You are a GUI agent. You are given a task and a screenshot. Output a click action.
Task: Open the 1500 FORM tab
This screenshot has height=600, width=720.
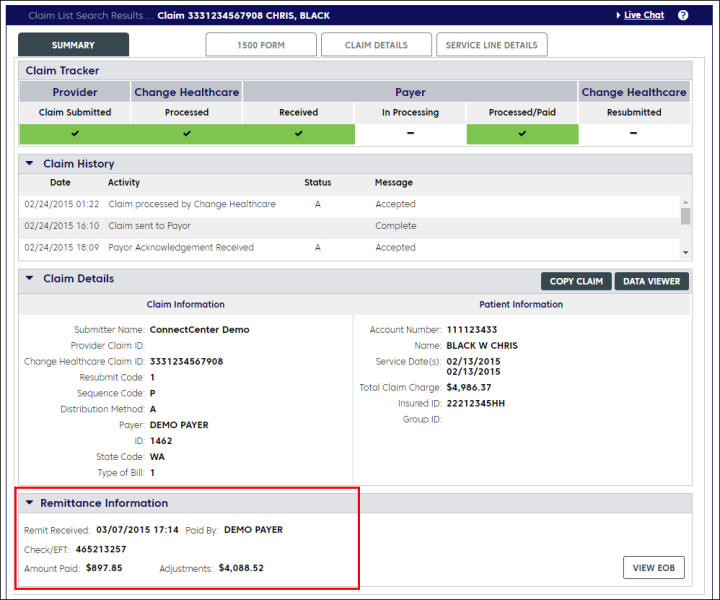point(261,45)
